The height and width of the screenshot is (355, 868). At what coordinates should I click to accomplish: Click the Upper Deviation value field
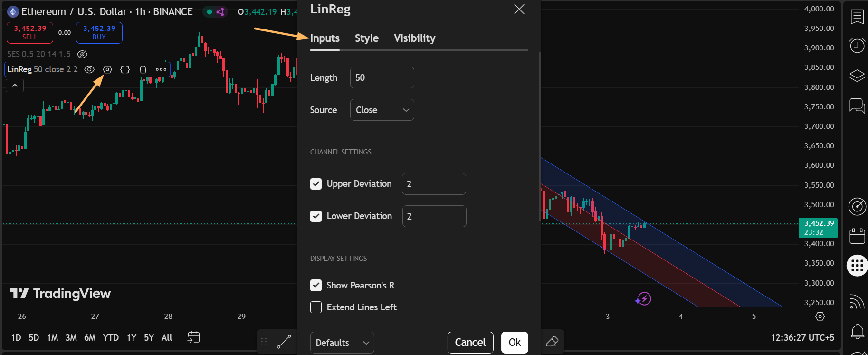[434, 184]
